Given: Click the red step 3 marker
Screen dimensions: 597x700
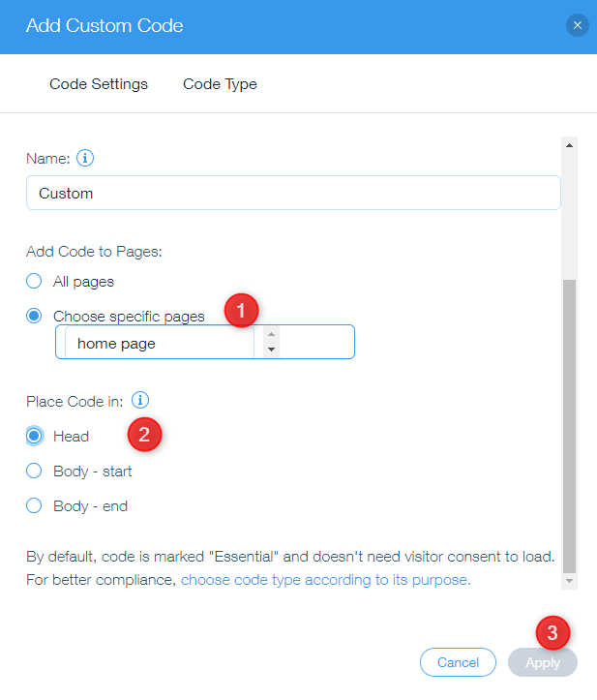Looking at the screenshot, I should pyautogui.click(x=552, y=634).
